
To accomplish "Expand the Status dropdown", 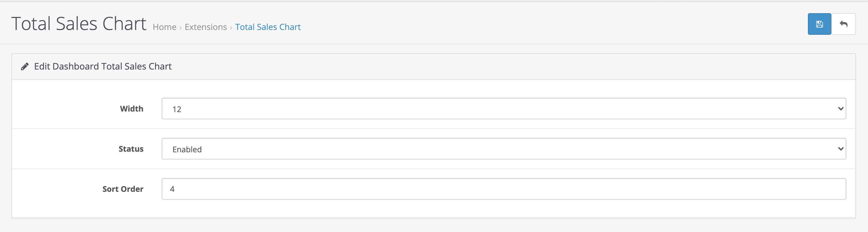I will click(x=503, y=149).
